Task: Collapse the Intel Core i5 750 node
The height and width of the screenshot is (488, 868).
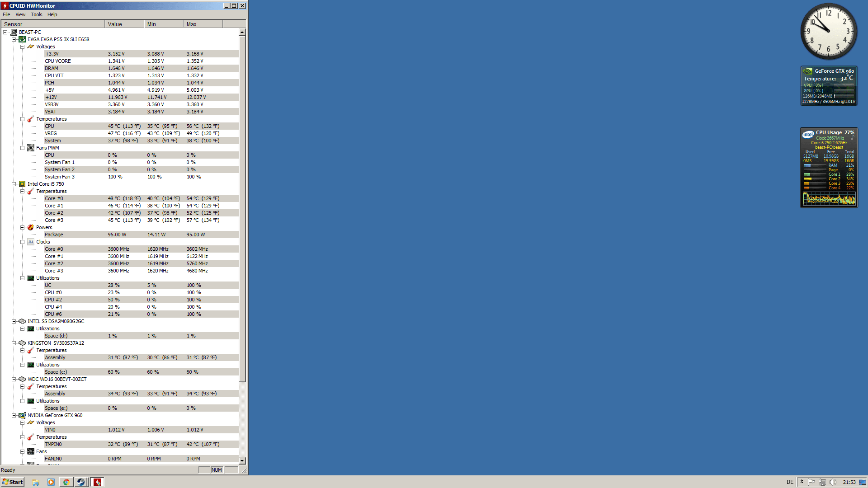Action: coord(14,184)
